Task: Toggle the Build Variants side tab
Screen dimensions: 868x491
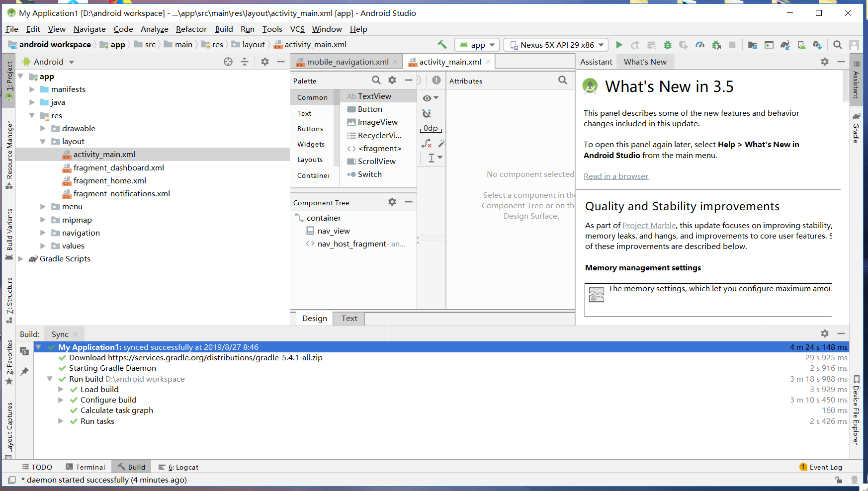Action: 9,235
